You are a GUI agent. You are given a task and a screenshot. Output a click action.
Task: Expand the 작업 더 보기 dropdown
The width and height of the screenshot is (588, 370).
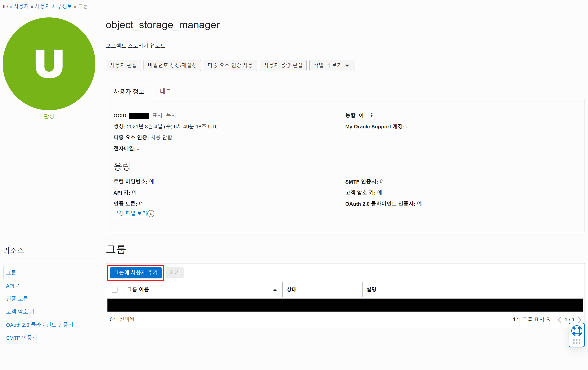point(332,65)
